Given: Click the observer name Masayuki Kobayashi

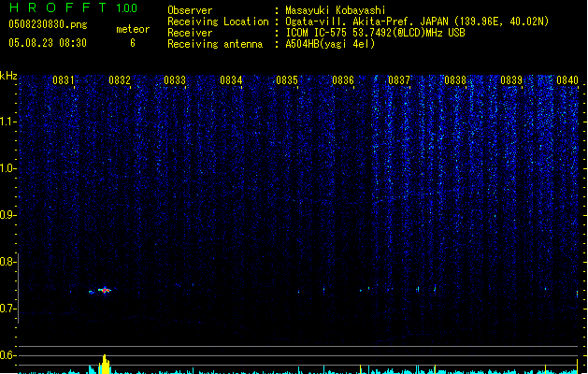Looking at the screenshot, I should 336,10.
